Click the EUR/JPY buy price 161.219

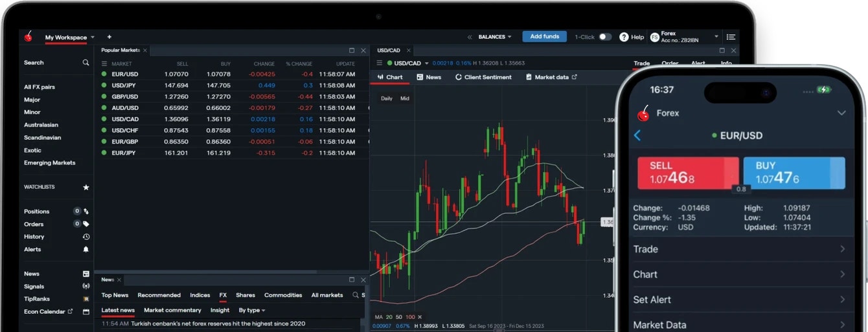[x=218, y=153]
